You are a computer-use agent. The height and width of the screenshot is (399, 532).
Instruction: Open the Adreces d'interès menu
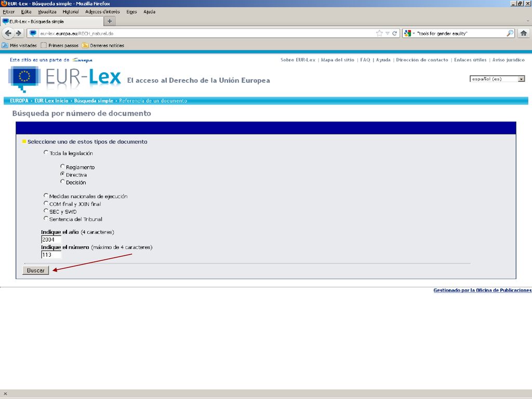(102, 11)
